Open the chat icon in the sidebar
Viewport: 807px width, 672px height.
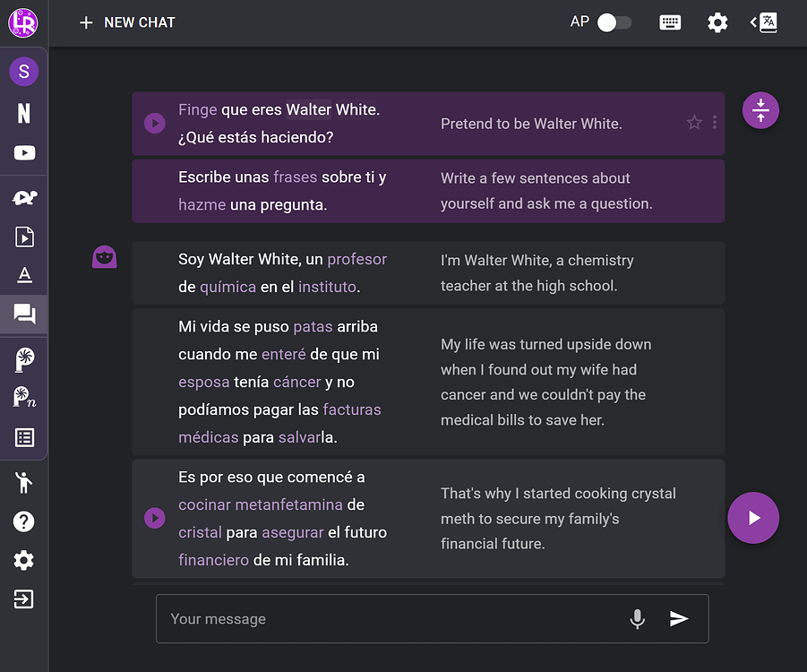point(23,314)
